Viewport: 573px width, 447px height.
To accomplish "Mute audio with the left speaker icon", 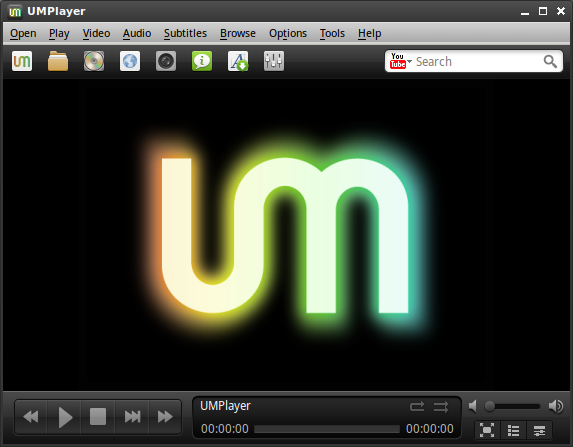I will pos(473,406).
